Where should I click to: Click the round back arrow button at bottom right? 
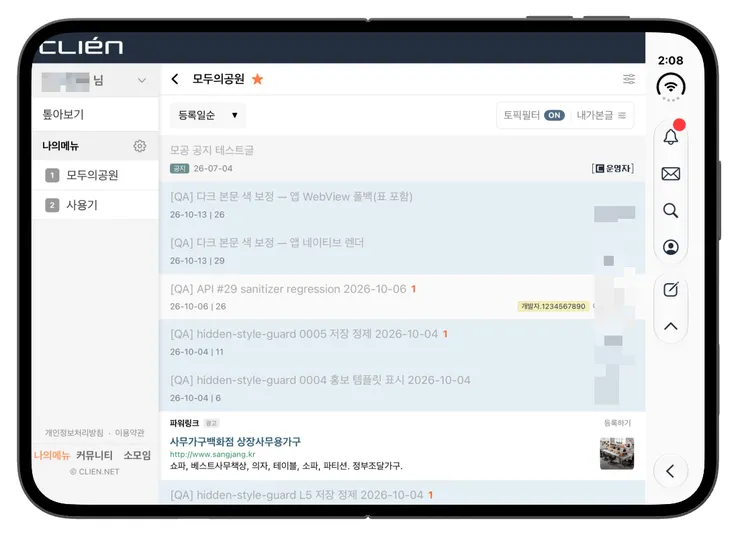tap(670, 471)
